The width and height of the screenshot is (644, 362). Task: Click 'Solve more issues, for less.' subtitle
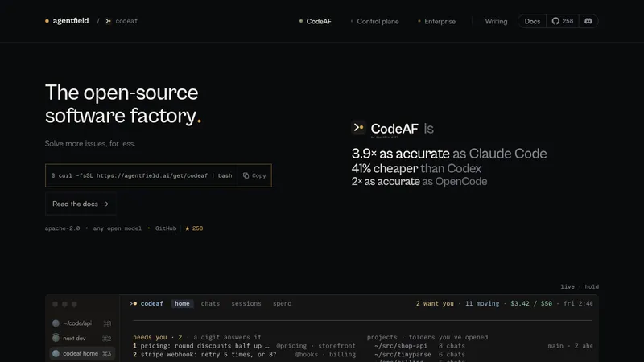point(90,143)
